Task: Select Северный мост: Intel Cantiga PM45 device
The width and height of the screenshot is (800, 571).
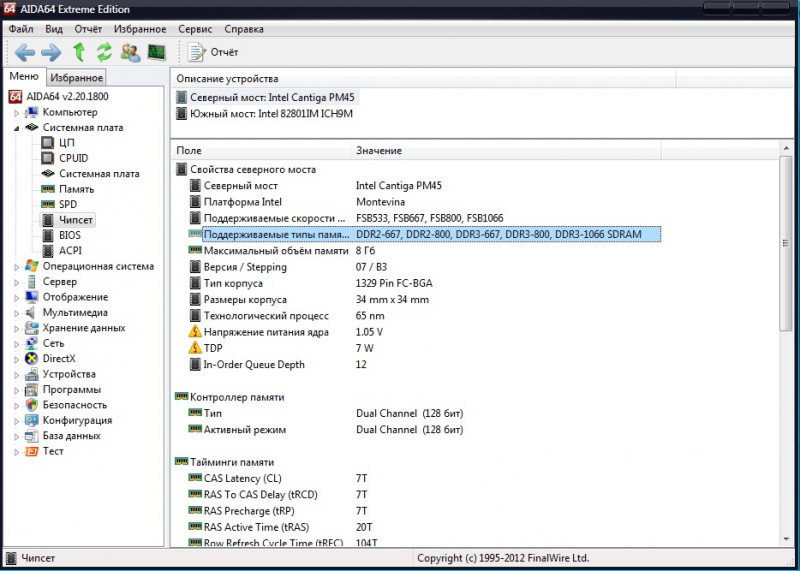Action: pyautogui.click(x=267, y=97)
